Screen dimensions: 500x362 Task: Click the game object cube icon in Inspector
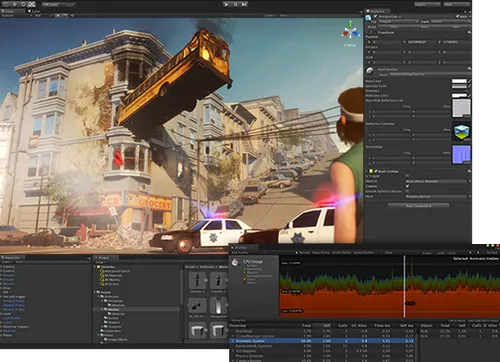(x=368, y=17)
